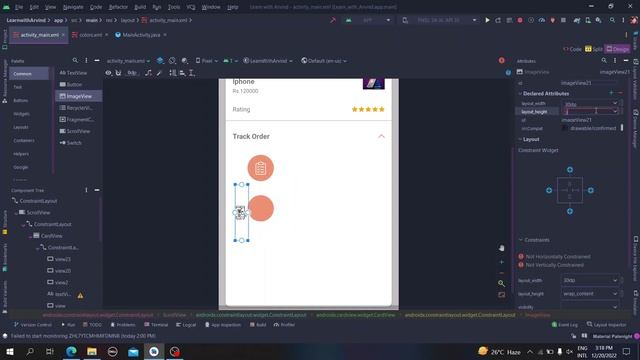Click the design surface layers icon

click(160, 60)
